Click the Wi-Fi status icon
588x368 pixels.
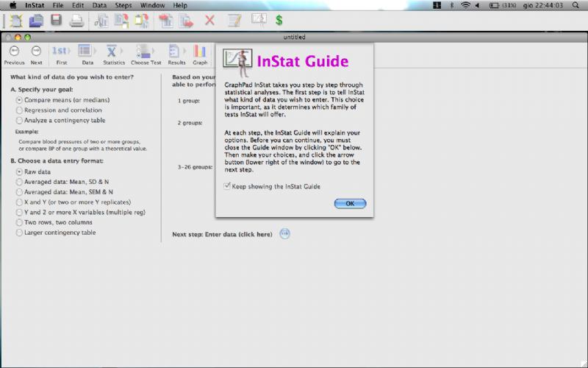(465, 5)
